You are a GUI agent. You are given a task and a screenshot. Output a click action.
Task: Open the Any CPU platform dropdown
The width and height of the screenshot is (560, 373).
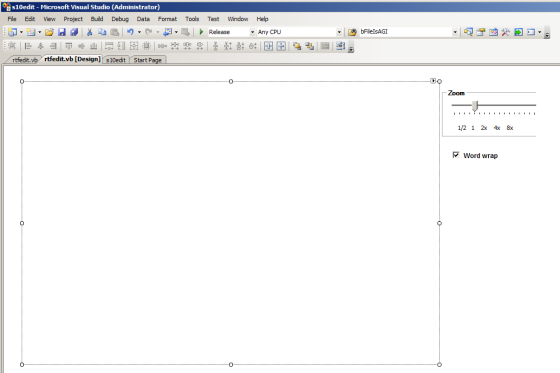click(x=339, y=32)
